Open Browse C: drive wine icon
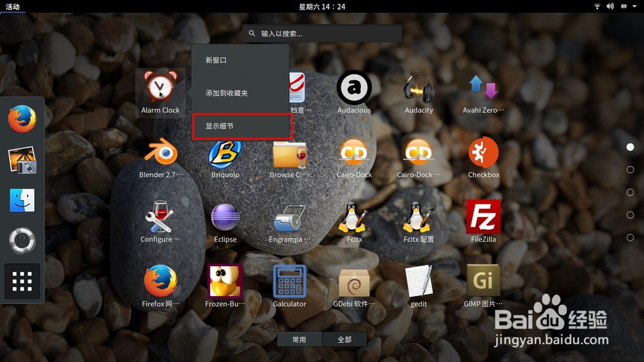This screenshot has height=362, width=644. (290, 155)
